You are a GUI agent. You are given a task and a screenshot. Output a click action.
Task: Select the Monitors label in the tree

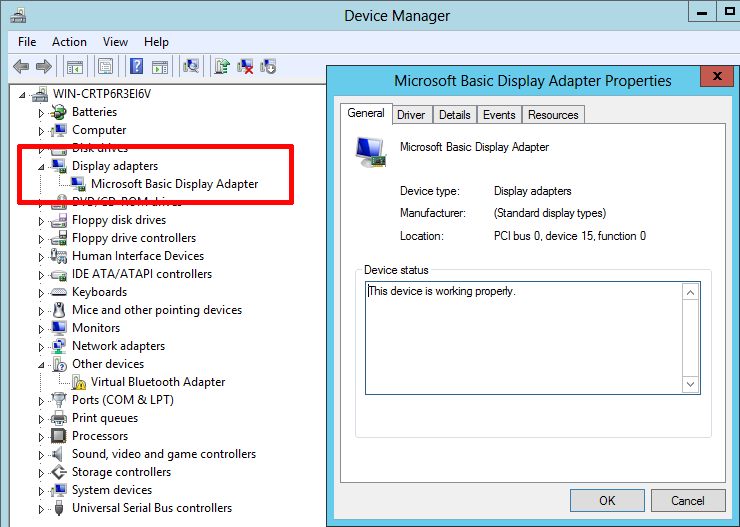coord(96,328)
